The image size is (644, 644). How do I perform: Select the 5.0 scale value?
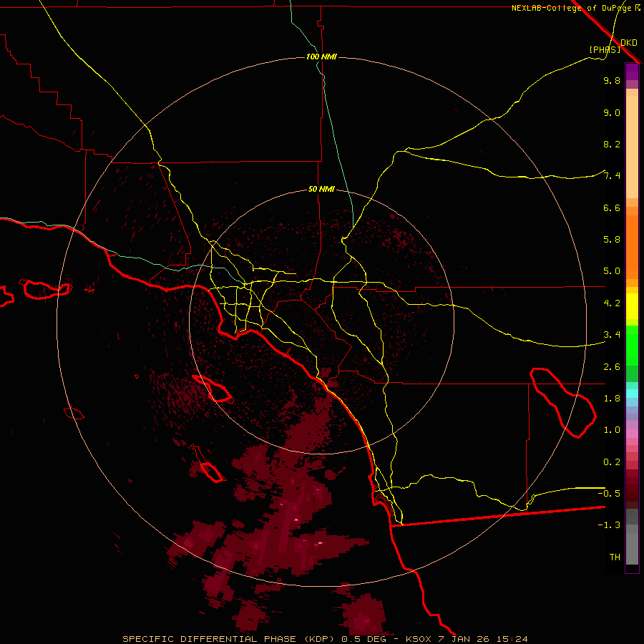pos(612,271)
